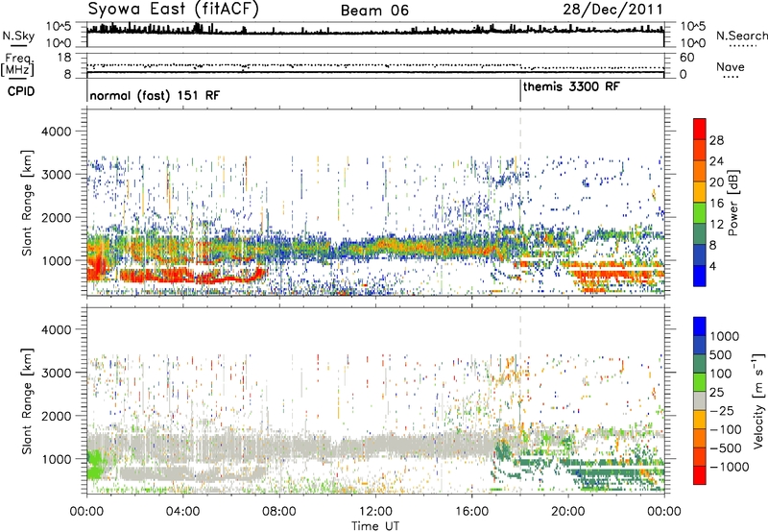Screen dimensions: 768x532
Task: Click the '04:00' time axis label
Action: [x=183, y=512]
